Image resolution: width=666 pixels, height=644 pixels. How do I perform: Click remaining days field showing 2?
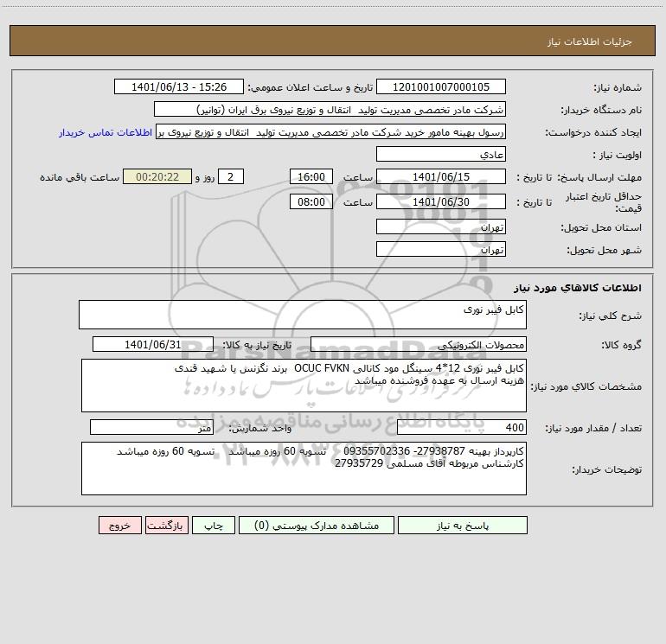click(x=231, y=176)
